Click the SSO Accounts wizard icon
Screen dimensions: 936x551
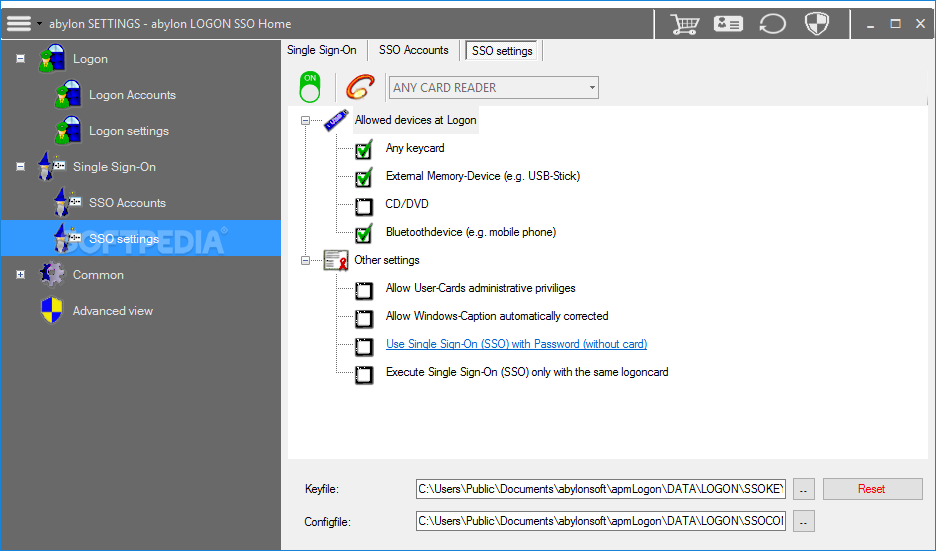pyautogui.click(x=68, y=202)
